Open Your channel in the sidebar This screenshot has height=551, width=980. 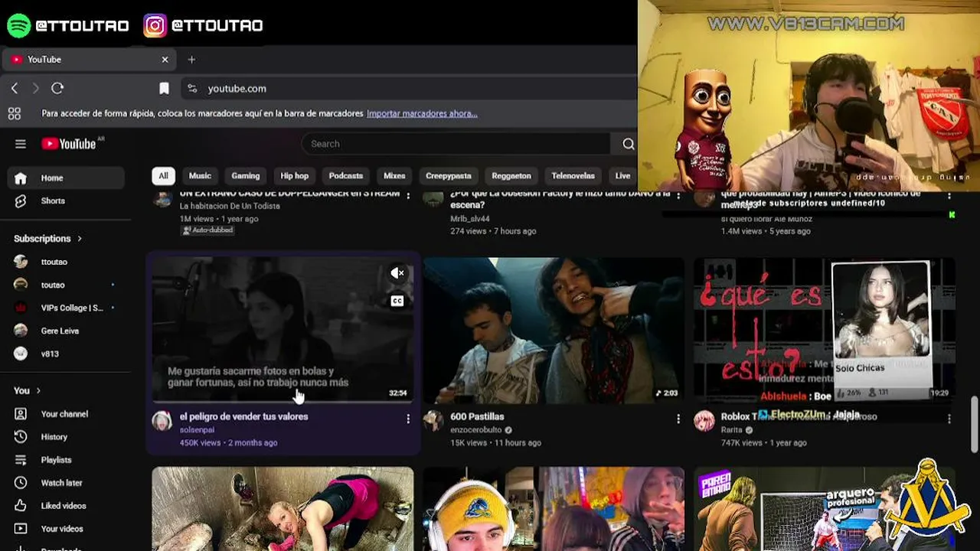click(66, 414)
